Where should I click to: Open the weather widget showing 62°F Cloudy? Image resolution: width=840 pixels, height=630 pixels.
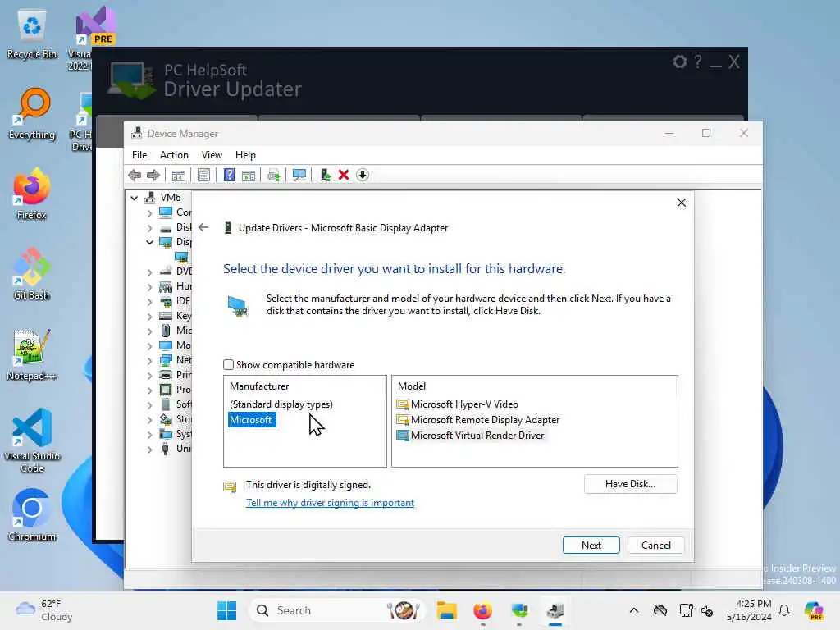pos(44,610)
